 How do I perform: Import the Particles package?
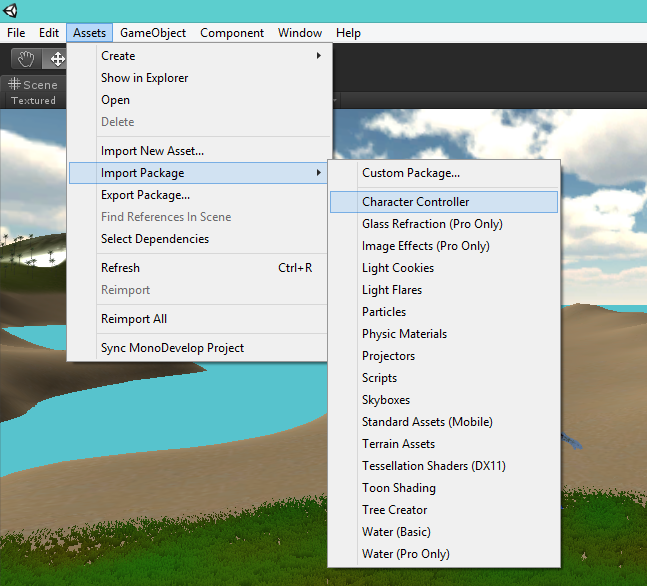click(x=444, y=312)
